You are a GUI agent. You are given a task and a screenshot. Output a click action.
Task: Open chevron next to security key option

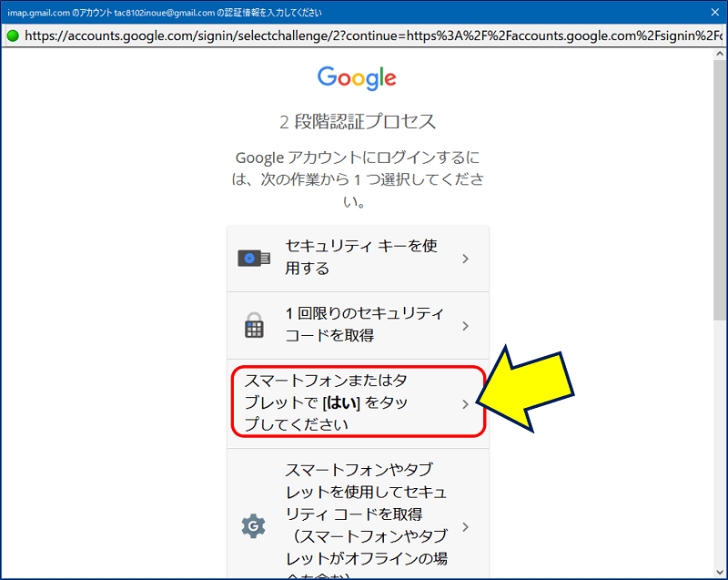(465, 259)
